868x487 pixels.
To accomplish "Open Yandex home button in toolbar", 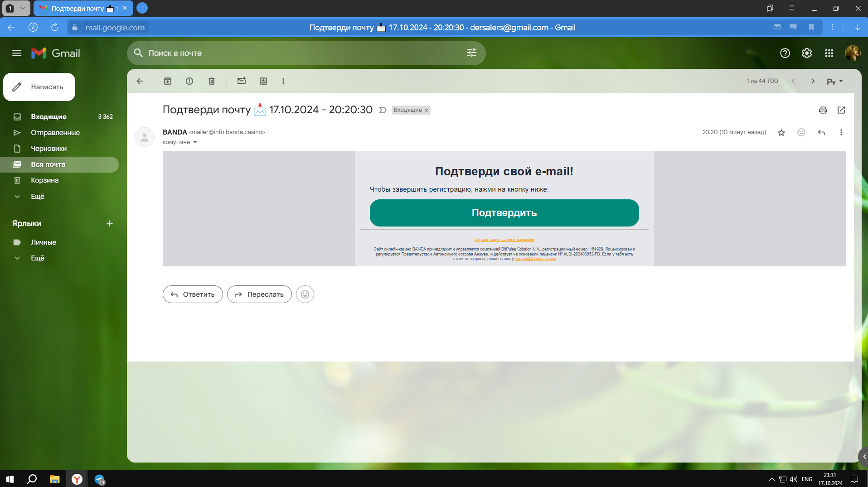I will click(33, 27).
